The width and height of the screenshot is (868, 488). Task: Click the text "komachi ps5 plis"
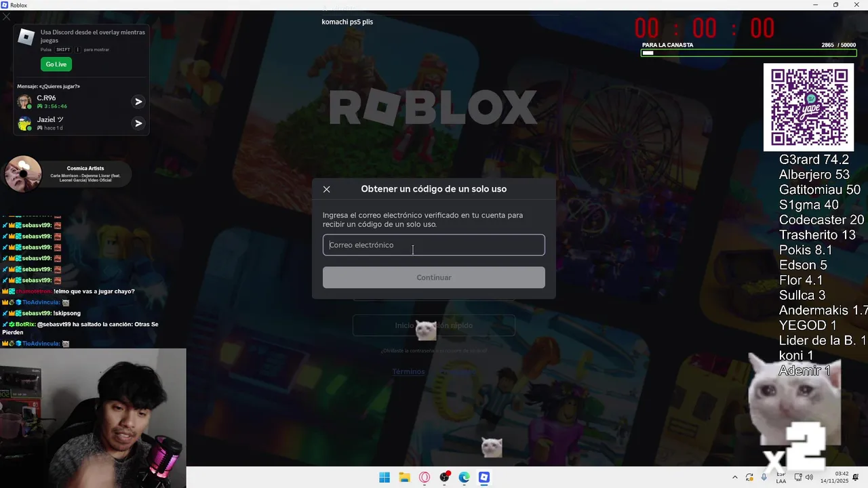tap(347, 22)
